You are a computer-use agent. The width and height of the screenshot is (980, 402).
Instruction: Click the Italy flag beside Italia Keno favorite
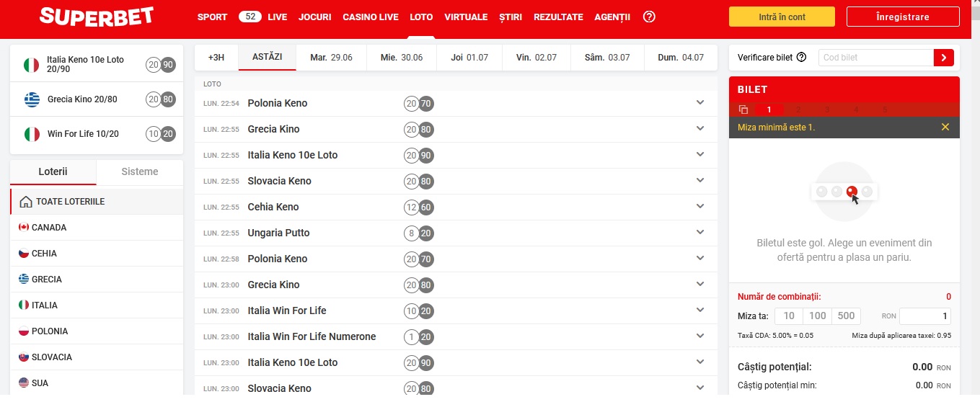pos(31,65)
